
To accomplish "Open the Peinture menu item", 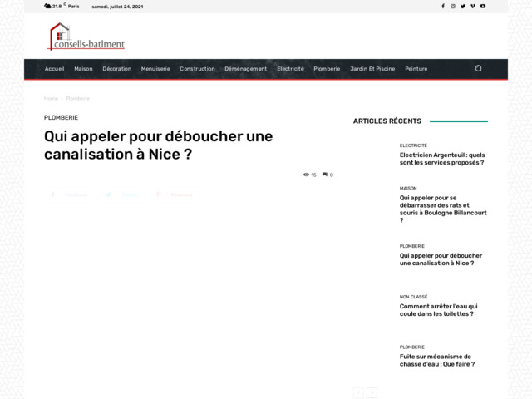I will pyautogui.click(x=416, y=69).
